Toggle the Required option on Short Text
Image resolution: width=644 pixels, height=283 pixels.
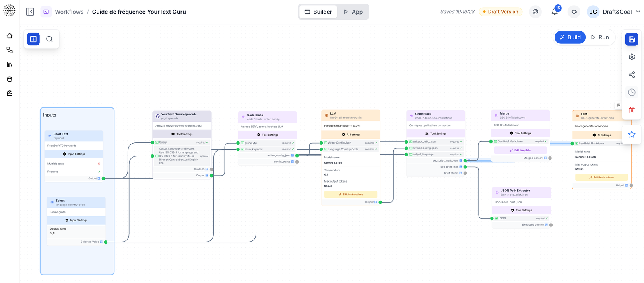click(x=99, y=172)
